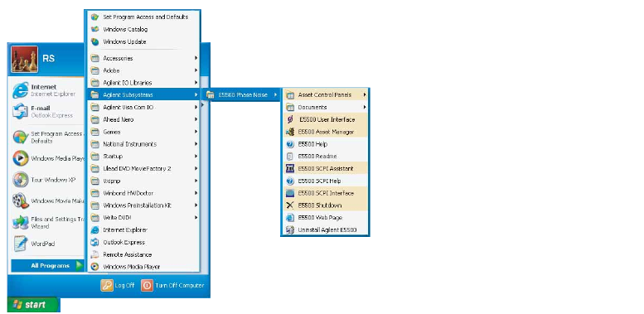644x314 pixels.
Task: Click the Log Off button
Action: pos(118,285)
